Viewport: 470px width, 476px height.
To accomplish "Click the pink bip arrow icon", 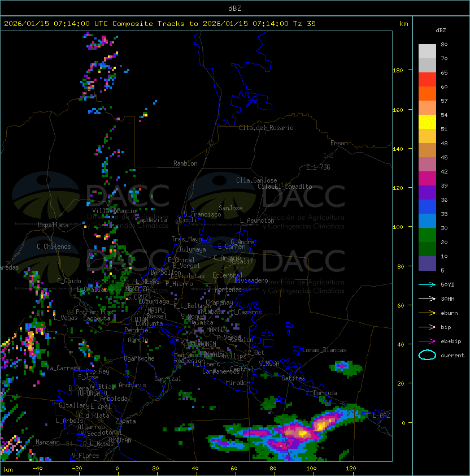I will [427, 327].
